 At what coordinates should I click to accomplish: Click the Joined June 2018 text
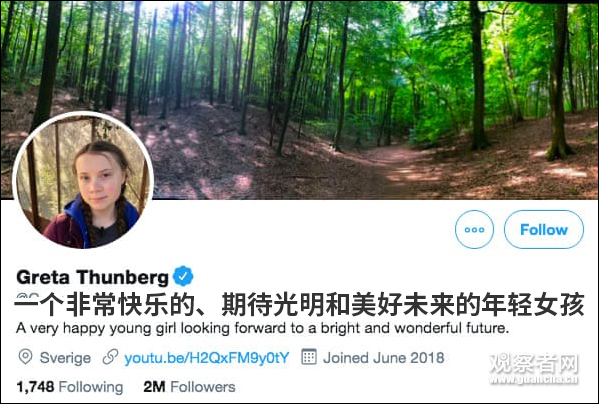(x=384, y=358)
